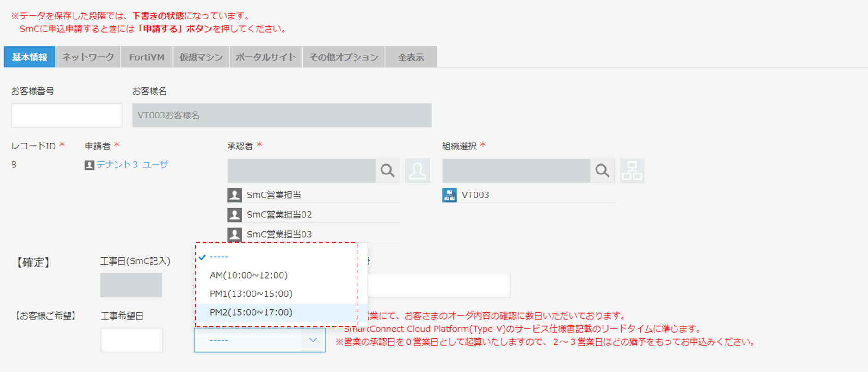Collapse the time slot dropdown arrow
Image resolution: width=868 pixels, height=372 pixels.
tap(313, 340)
